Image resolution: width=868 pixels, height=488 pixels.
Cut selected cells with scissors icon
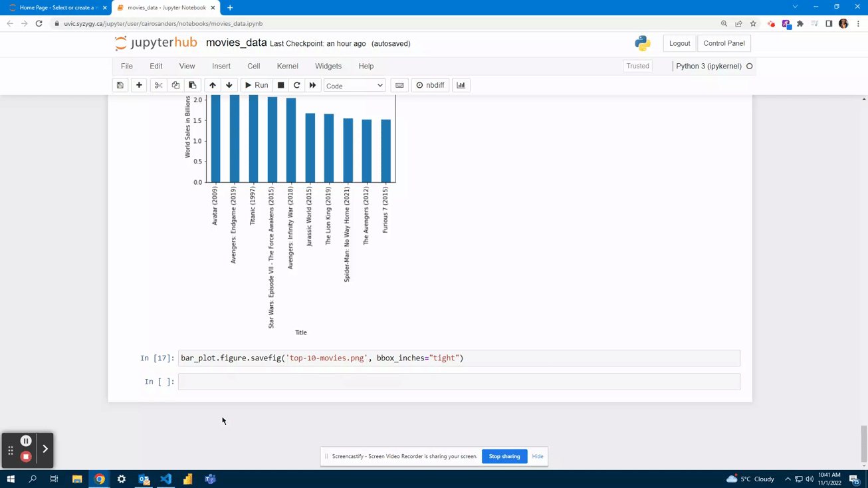pos(158,85)
